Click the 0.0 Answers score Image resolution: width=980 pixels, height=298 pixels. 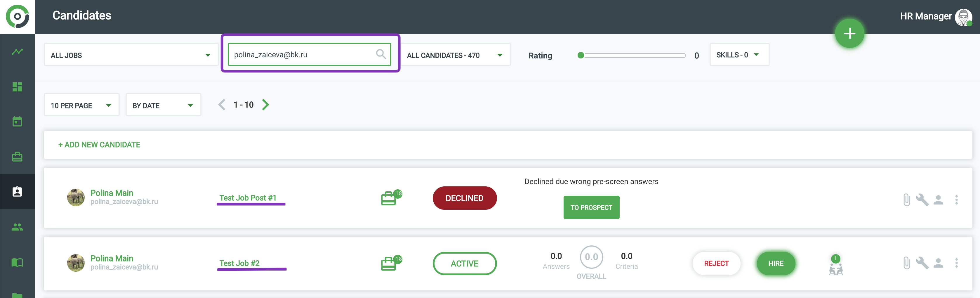coord(556,256)
